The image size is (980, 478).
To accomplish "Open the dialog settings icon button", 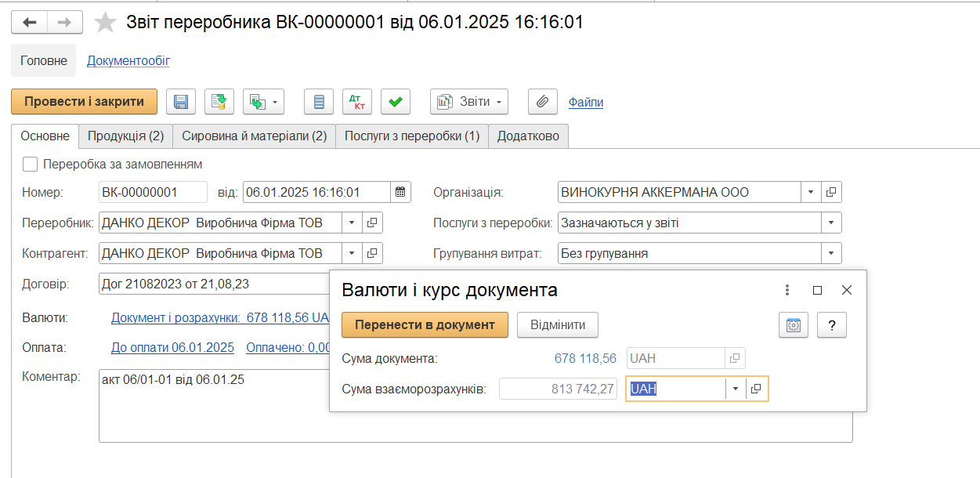I will pyautogui.click(x=793, y=324).
